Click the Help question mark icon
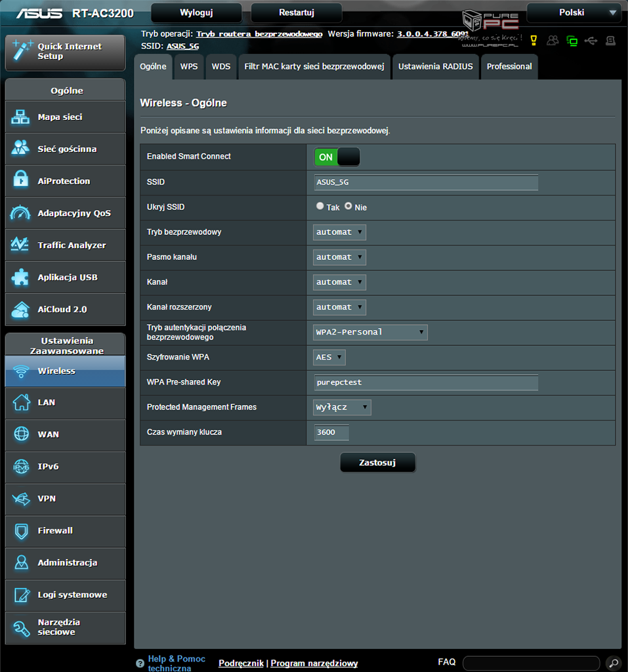The width and height of the screenshot is (628, 672). 140,663
